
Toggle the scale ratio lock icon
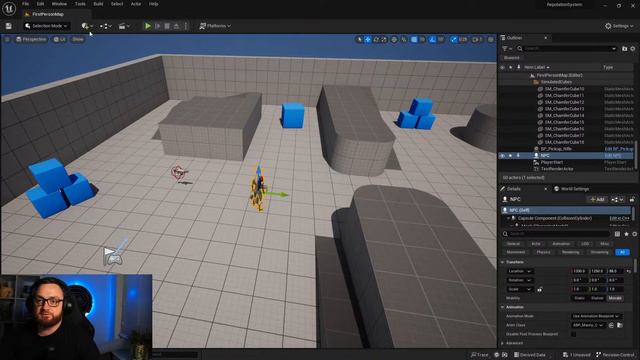(540, 289)
